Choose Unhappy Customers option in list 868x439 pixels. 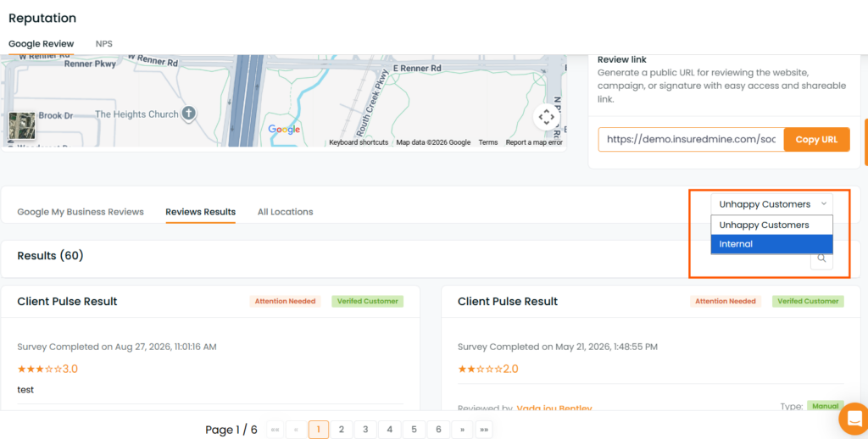coord(771,225)
